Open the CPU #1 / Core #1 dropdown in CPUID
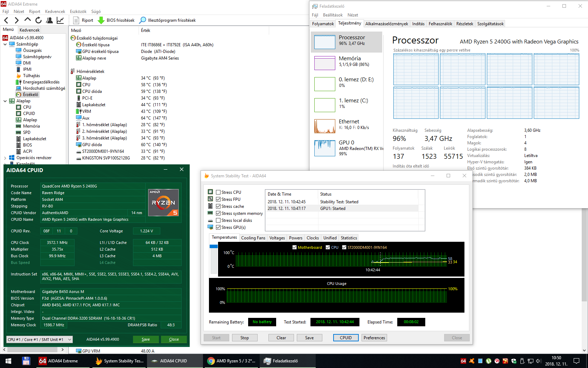The height and width of the screenshot is (368, 588). point(40,340)
